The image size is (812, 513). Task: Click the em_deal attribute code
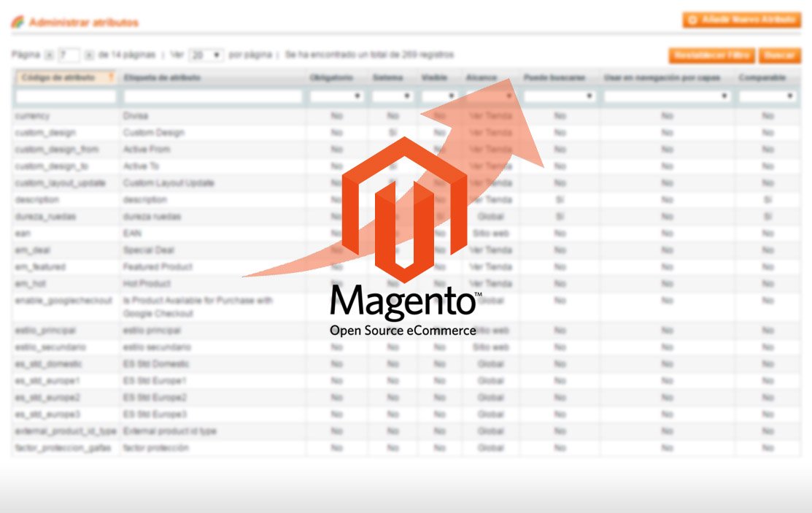point(33,250)
